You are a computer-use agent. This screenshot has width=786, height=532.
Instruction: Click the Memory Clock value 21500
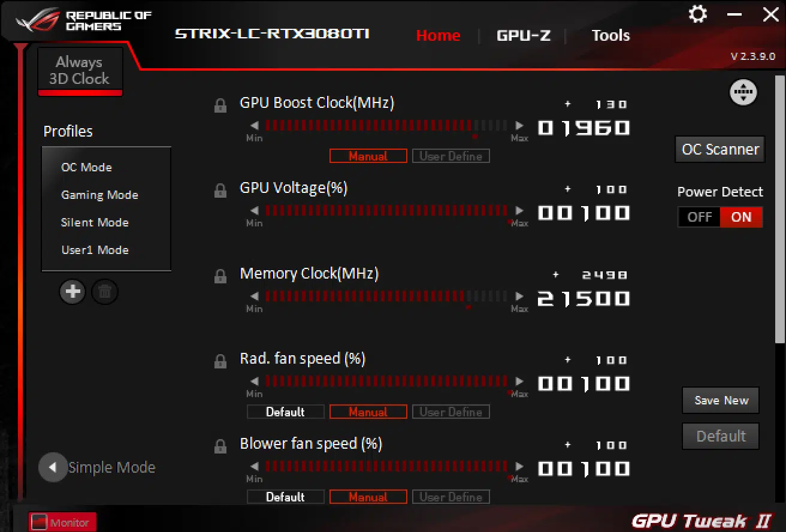coord(584,298)
